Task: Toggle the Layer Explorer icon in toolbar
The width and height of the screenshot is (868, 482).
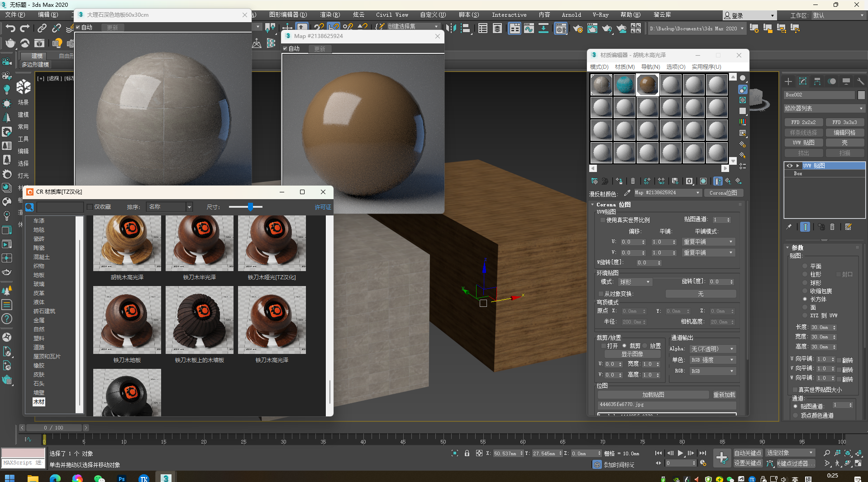Action: 497,29
